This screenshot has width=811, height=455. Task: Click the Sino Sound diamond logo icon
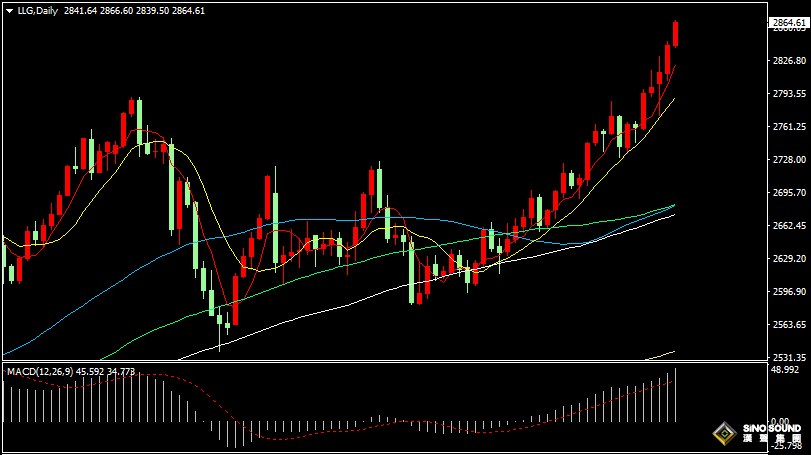(722, 434)
